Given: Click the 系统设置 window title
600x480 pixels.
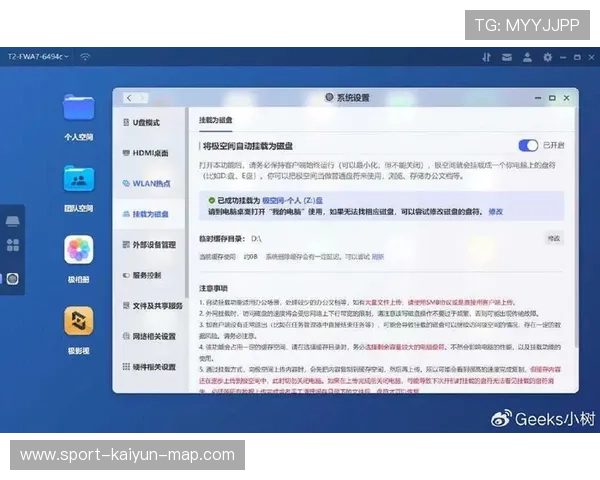Looking at the screenshot, I should point(352,98).
